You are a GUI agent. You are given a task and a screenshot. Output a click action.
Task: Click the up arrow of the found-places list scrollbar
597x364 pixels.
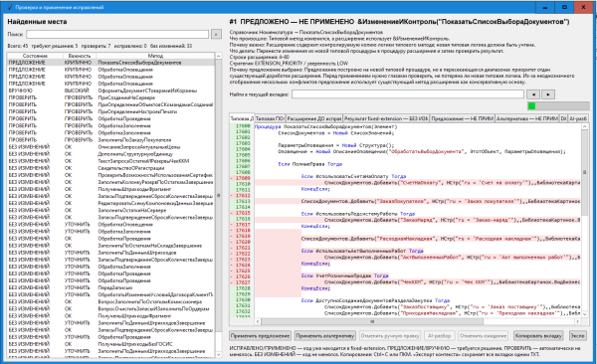coord(219,56)
